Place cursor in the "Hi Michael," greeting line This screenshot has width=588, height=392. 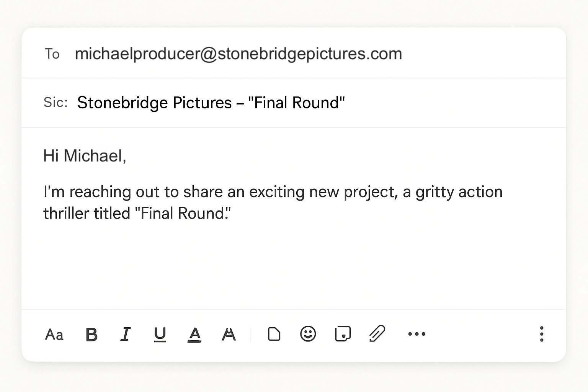85,156
